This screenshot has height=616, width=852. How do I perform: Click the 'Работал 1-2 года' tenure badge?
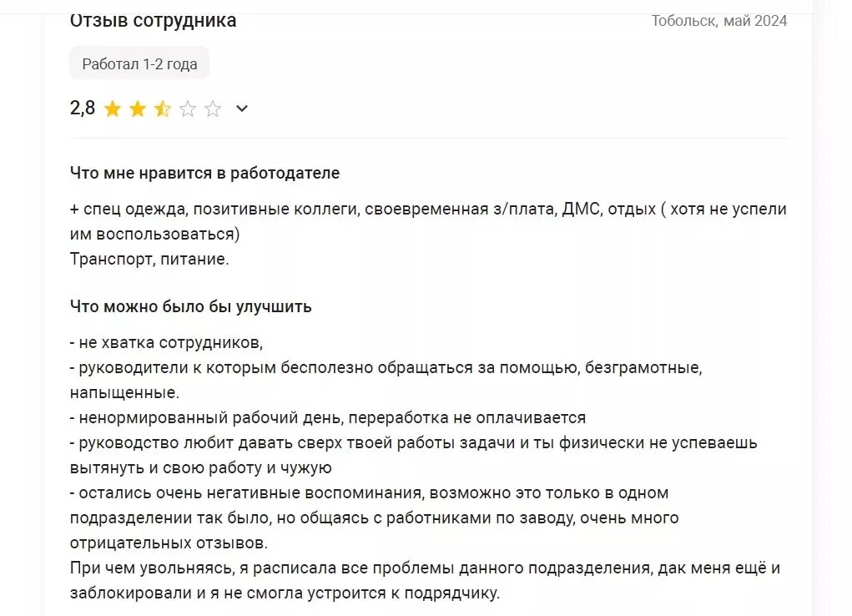[139, 63]
